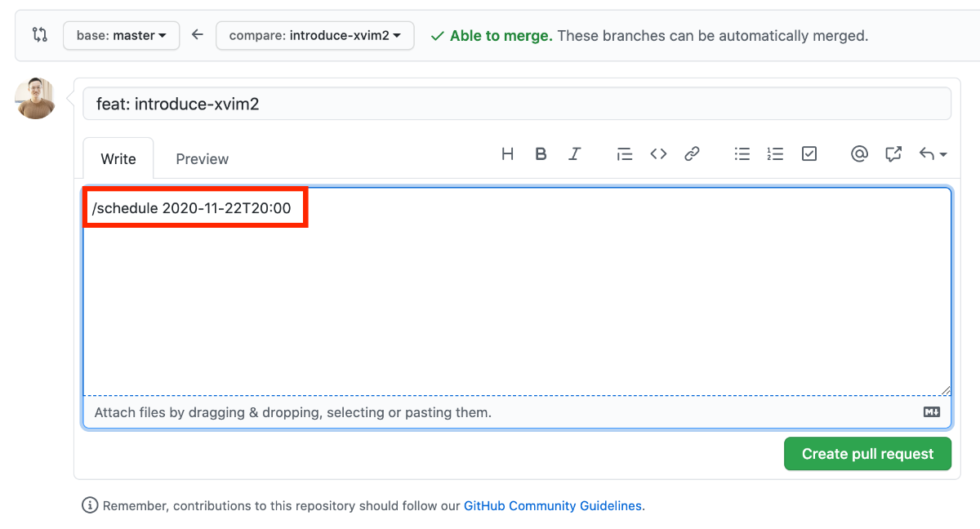Click the compare branches icon
This screenshot has width=980, height=529.
pyautogui.click(x=39, y=35)
